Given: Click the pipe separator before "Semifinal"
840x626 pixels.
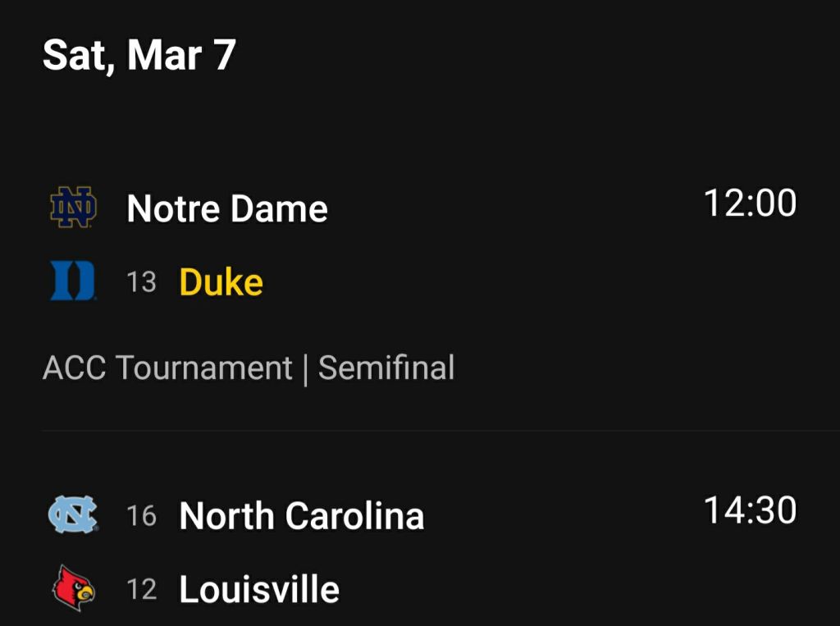Looking at the screenshot, I should [x=305, y=368].
